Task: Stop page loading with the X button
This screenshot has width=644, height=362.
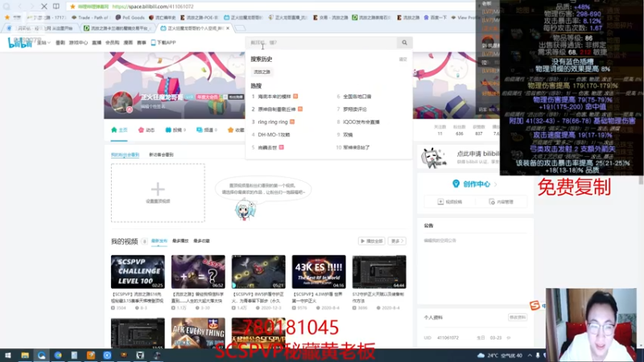Action: pyautogui.click(x=44, y=6)
